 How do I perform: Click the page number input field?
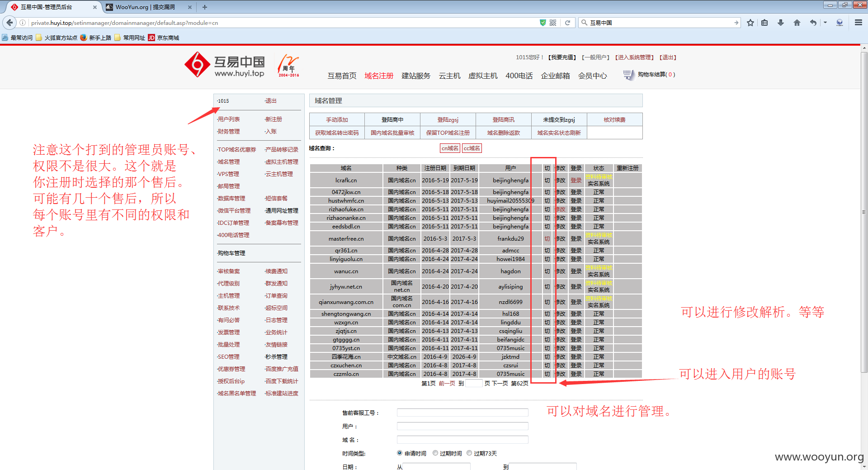[474, 383]
